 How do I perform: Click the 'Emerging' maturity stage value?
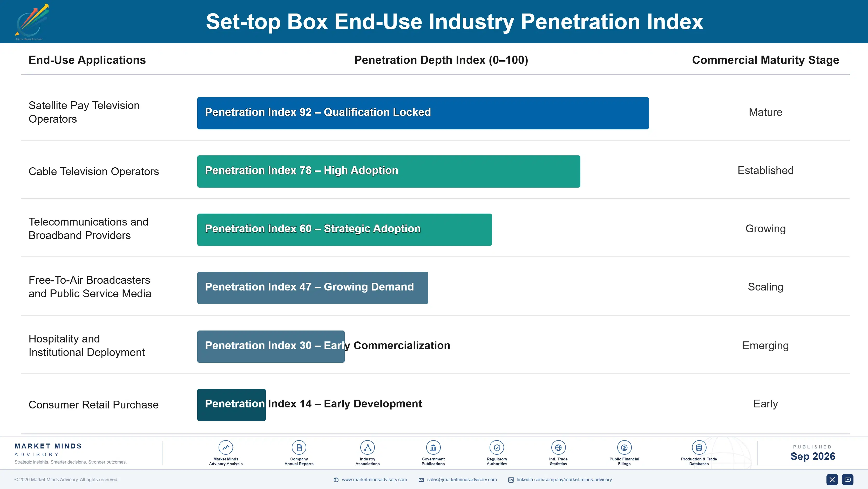pos(765,346)
